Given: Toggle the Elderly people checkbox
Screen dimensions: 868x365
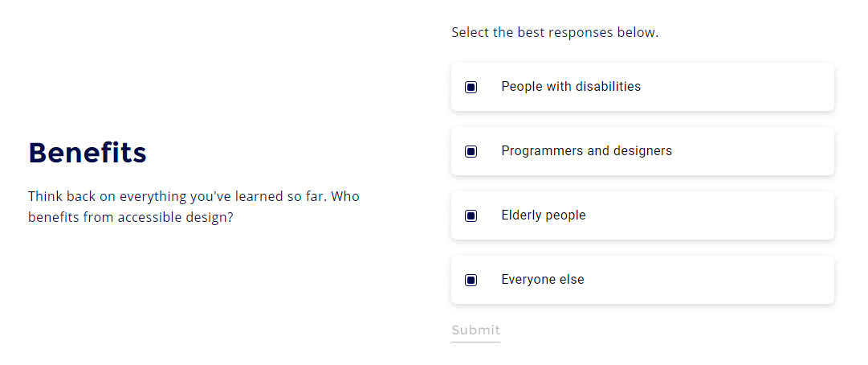Looking at the screenshot, I should (471, 215).
